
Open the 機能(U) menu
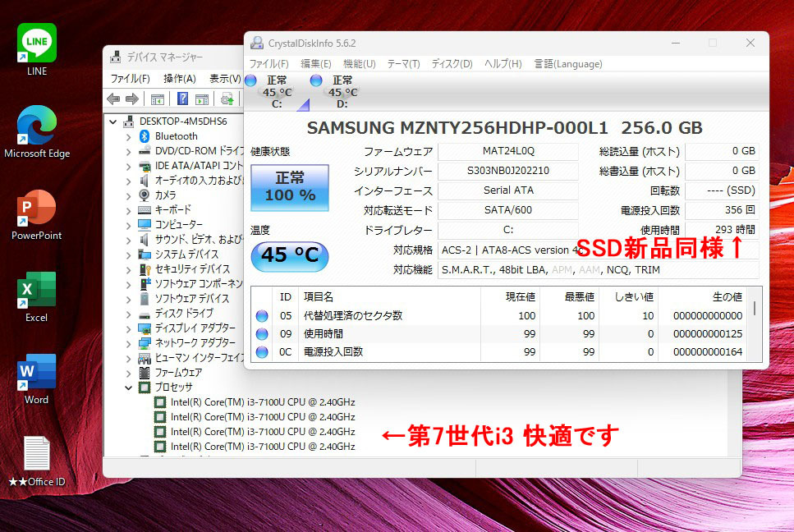(x=360, y=64)
